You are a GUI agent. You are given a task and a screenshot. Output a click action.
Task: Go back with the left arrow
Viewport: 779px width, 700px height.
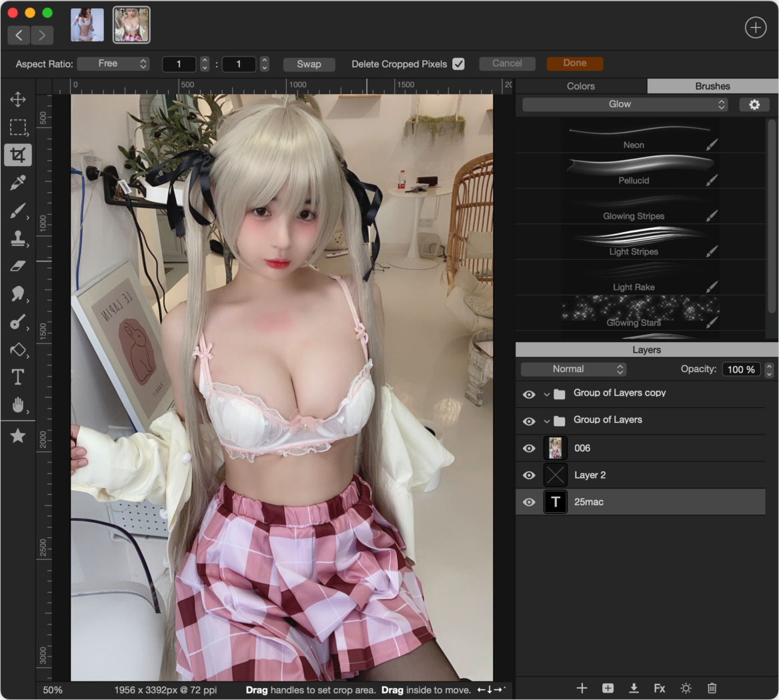click(19, 35)
